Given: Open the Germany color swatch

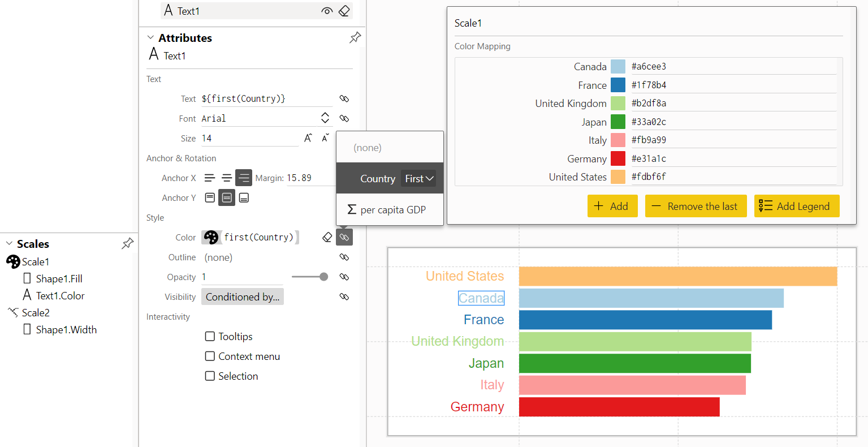Looking at the screenshot, I should point(618,158).
